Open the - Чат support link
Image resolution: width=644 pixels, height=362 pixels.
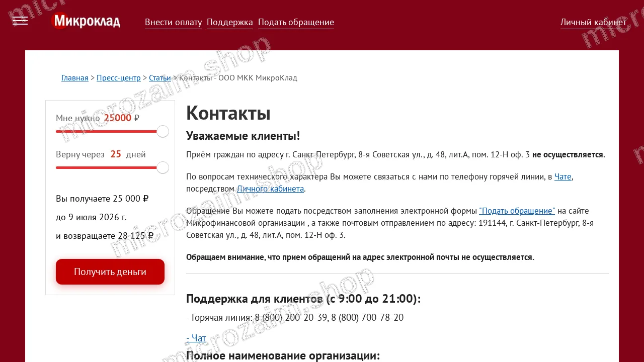click(196, 338)
